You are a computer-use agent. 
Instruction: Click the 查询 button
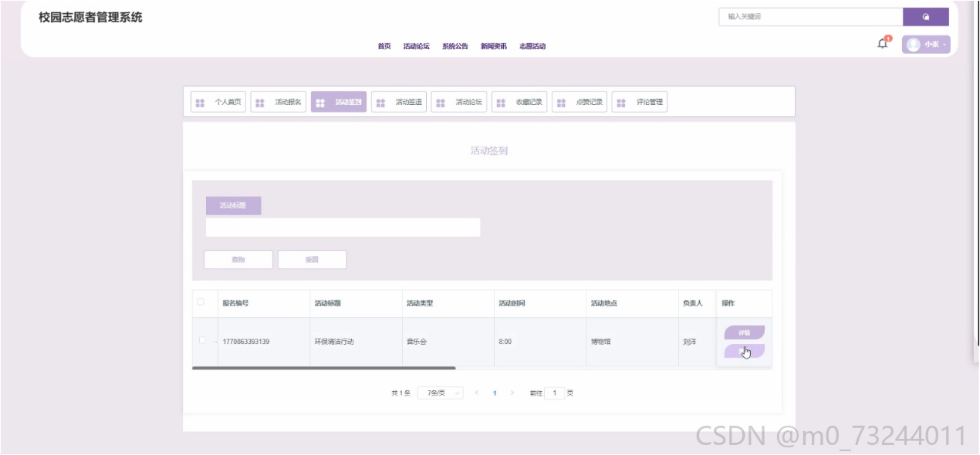[x=238, y=260]
